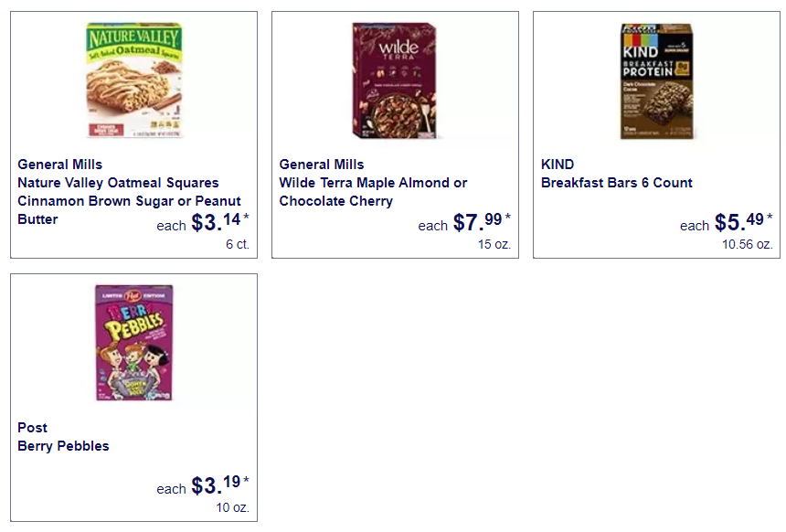The height and width of the screenshot is (532, 786).
Task: Click General Mills brand above Wilde Terra
Action: (x=322, y=165)
